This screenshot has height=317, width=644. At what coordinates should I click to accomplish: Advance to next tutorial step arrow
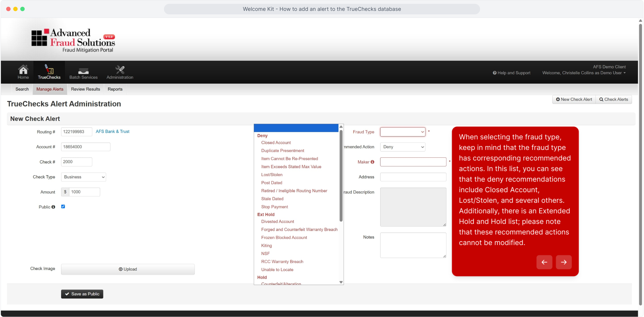pos(564,262)
